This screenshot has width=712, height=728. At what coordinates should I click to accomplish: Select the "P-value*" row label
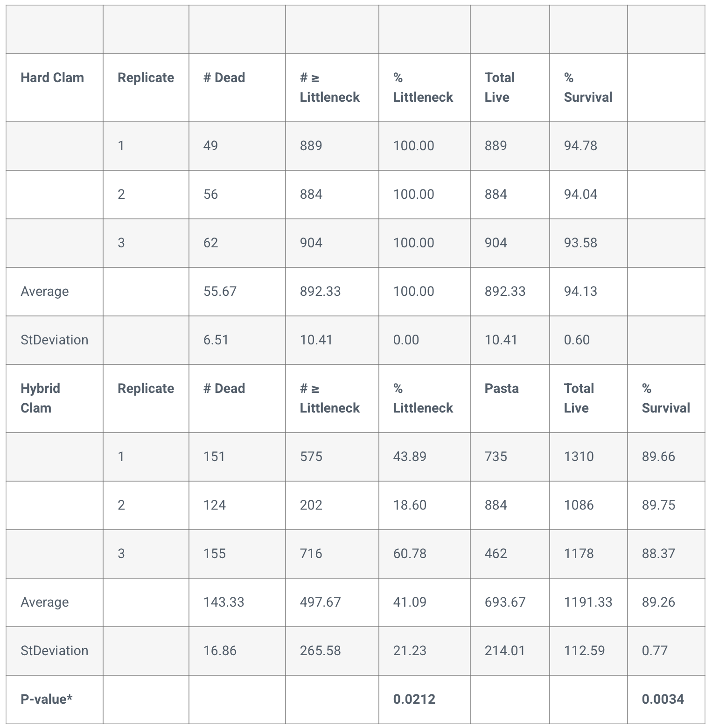(x=47, y=699)
